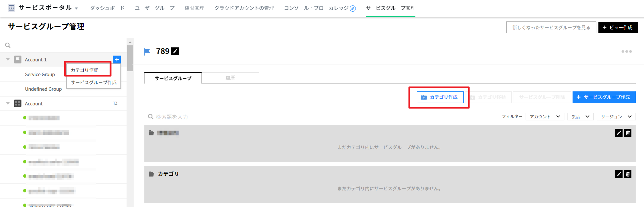Image resolution: width=644 pixels, height=207 pixels.
Task: Switch to the 履歴 tab
Action: pos(230,78)
